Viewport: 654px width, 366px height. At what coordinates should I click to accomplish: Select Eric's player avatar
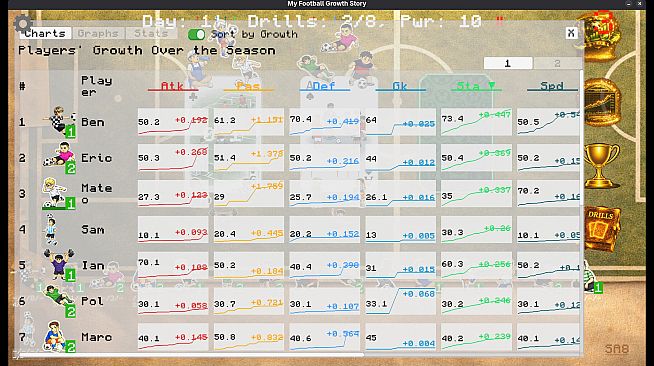pos(59,158)
